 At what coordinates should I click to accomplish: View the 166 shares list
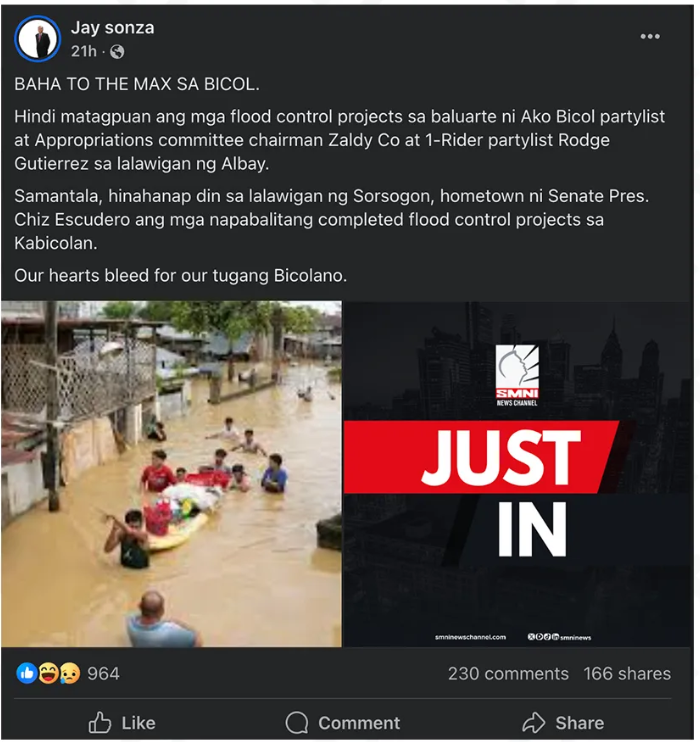(627, 673)
